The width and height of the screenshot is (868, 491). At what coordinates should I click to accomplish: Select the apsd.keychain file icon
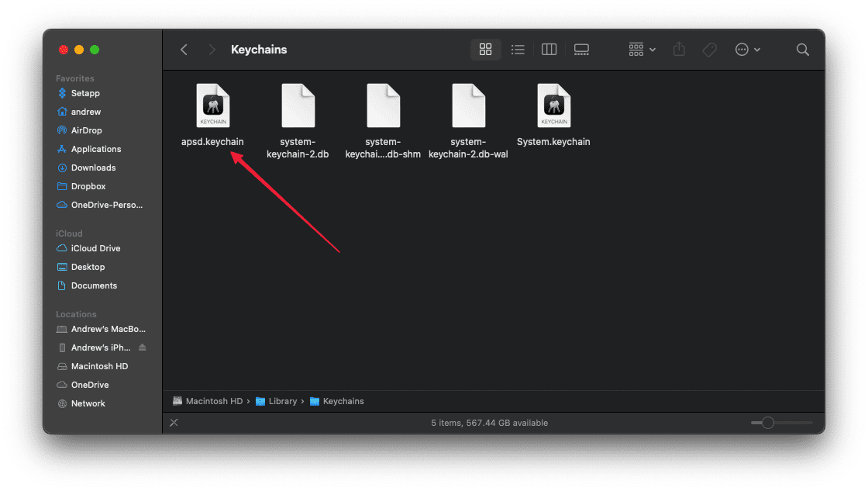[213, 105]
